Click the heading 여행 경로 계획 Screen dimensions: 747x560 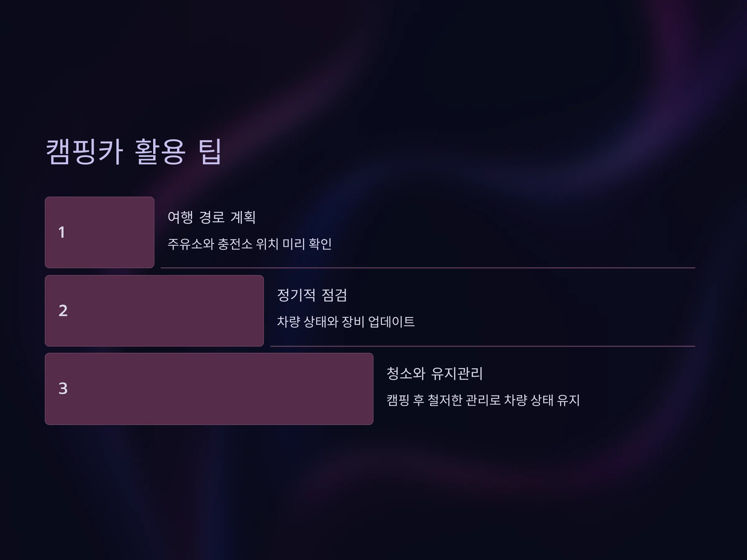click(x=212, y=217)
